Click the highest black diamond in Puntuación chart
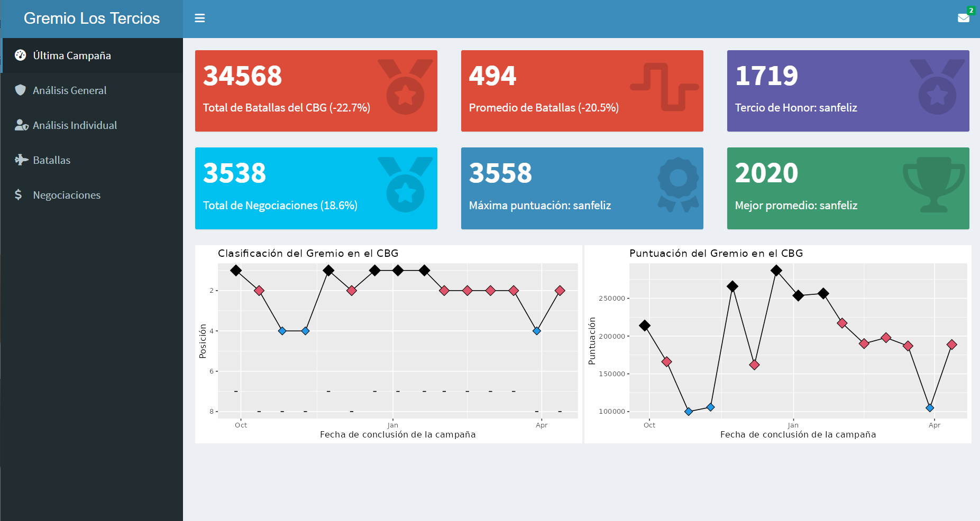The image size is (980, 521). (776, 271)
